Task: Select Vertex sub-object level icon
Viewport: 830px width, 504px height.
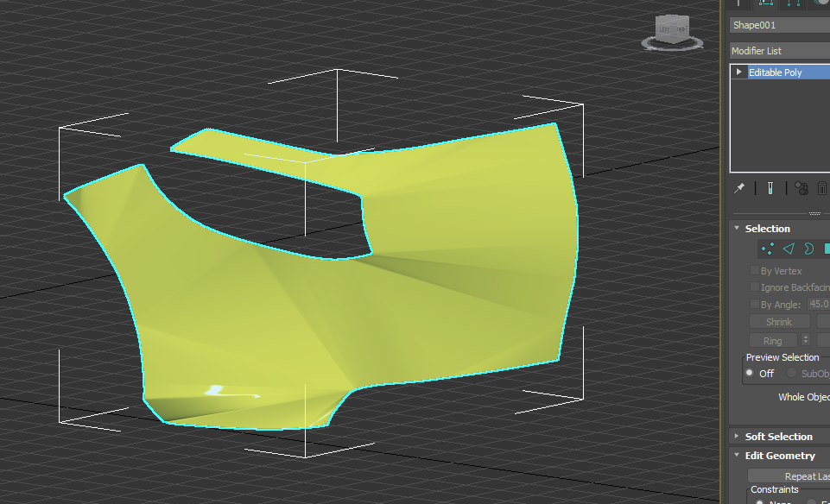Action: [767, 249]
